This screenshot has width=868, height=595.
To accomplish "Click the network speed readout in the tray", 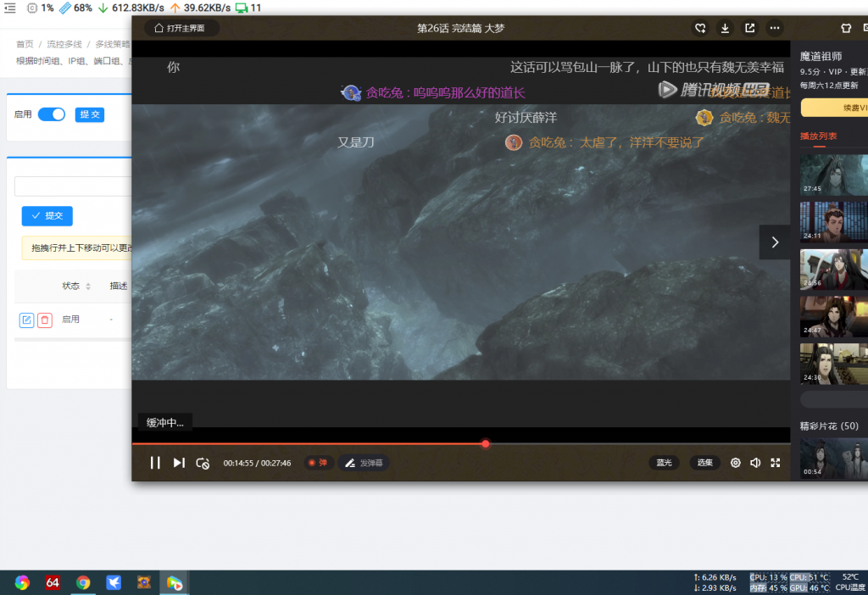I will coord(715,582).
